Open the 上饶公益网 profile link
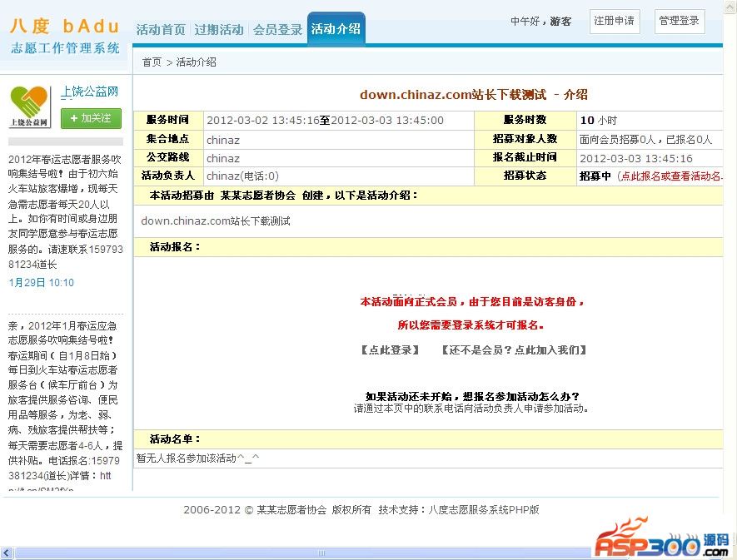This screenshot has width=737, height=560. tap(89, 92)
